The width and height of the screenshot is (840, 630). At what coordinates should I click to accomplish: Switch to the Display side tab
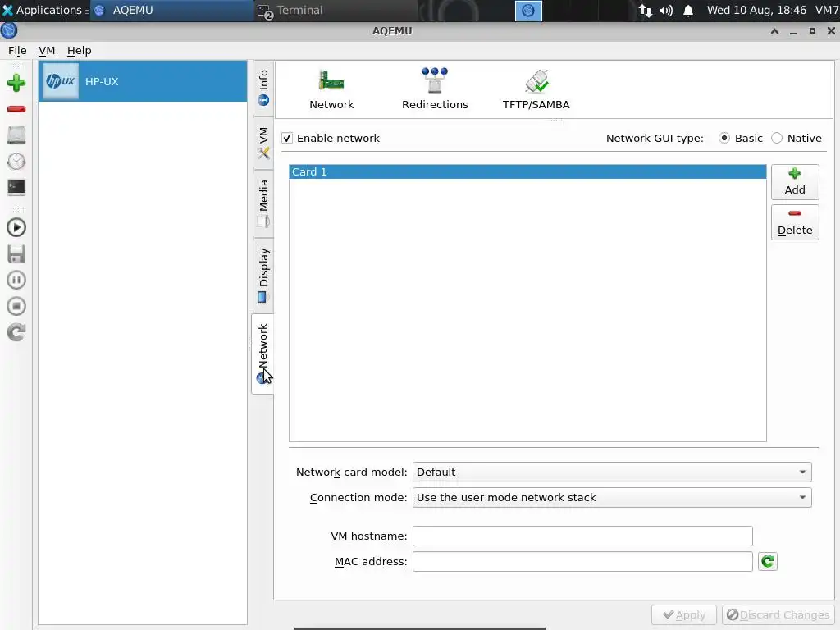pos(263,276)
